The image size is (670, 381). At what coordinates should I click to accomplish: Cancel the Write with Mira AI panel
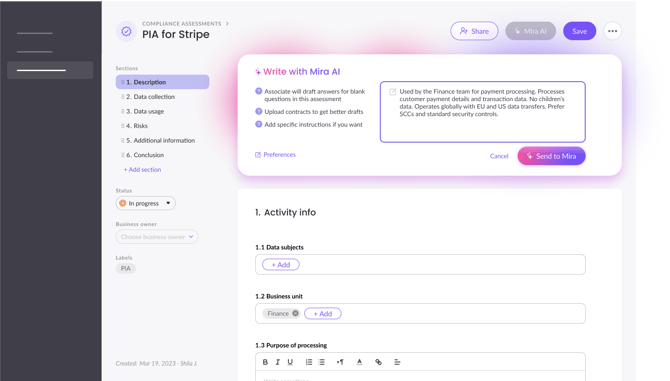(x=499, y=156)
